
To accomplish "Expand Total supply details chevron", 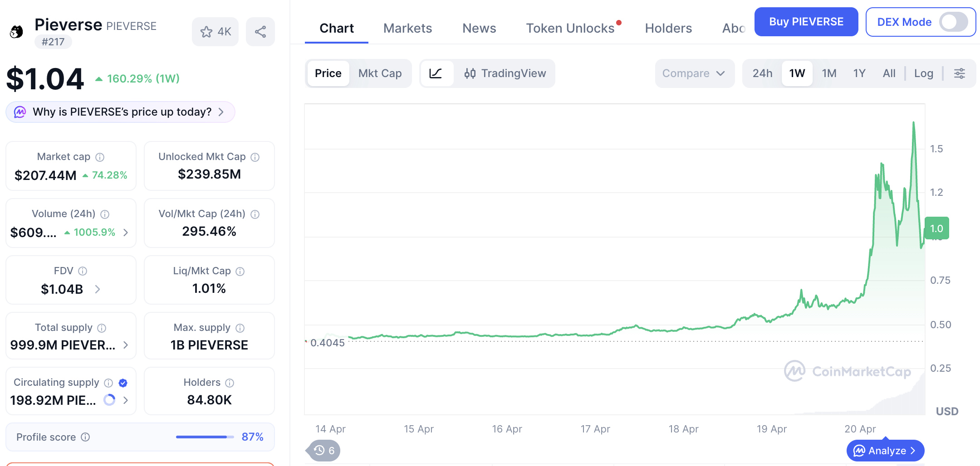I will (x=126, y=345).
